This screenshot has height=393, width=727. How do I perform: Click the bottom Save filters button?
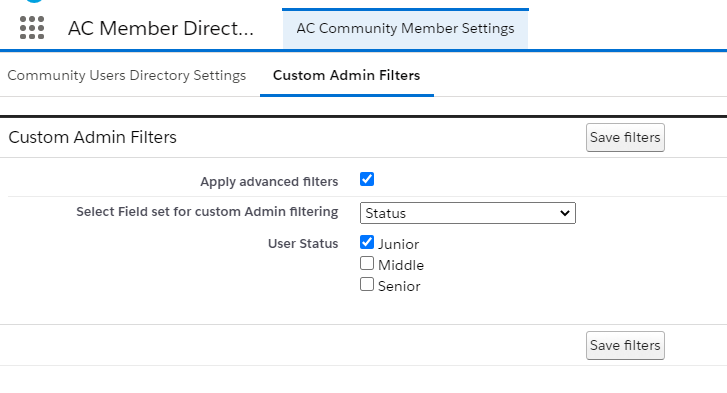point(625,345)
